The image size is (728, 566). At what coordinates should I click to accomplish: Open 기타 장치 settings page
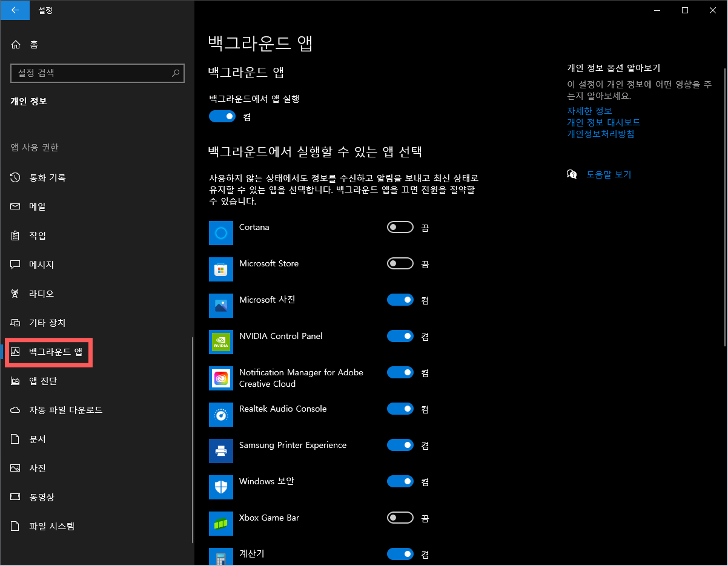click(x=97, y=323)
